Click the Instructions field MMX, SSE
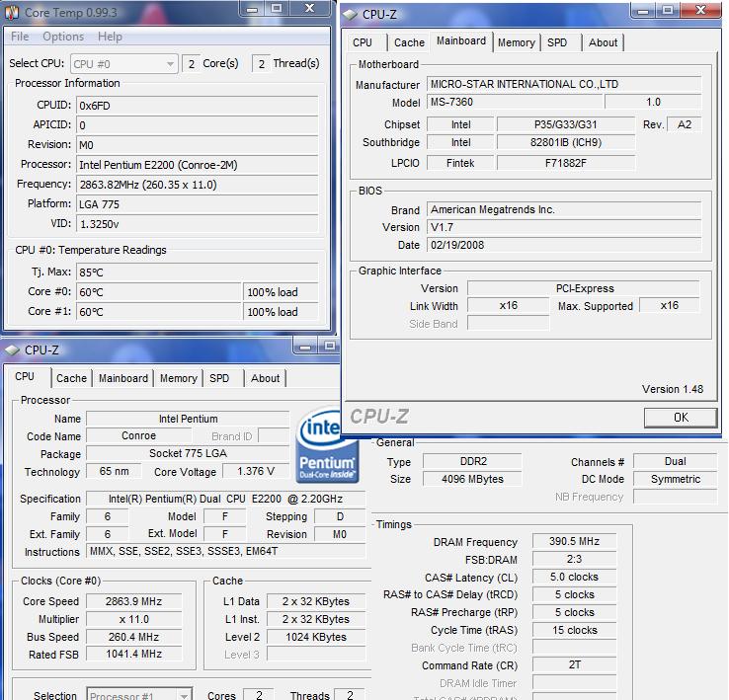 [x=226, y=551]
